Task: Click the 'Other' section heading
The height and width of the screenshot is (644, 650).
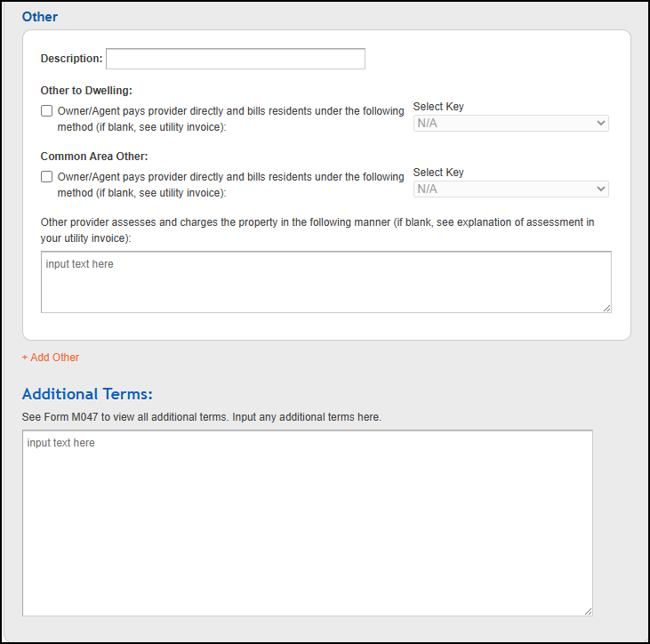Action: [x=40, y=17]
